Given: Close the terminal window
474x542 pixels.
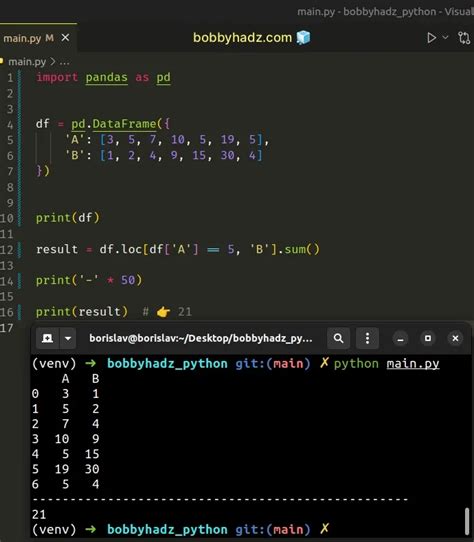Looking at the screenshot, I should coord(455,338).
